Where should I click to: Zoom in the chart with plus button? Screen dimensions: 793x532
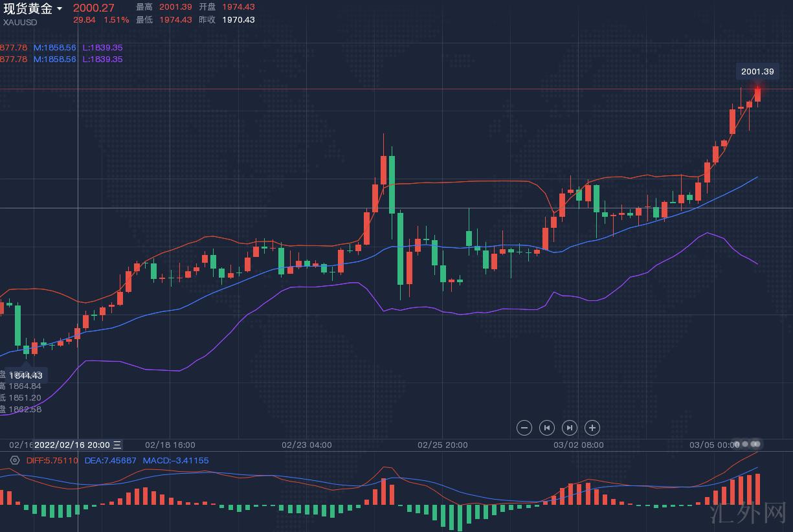click(x=592, y=427)
